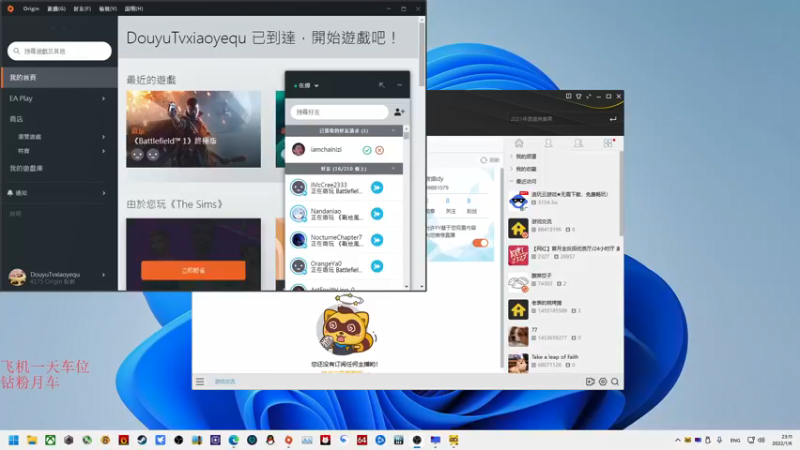
Task: Open 遊戲(G) menu in Origin
Action: (57, 9)
